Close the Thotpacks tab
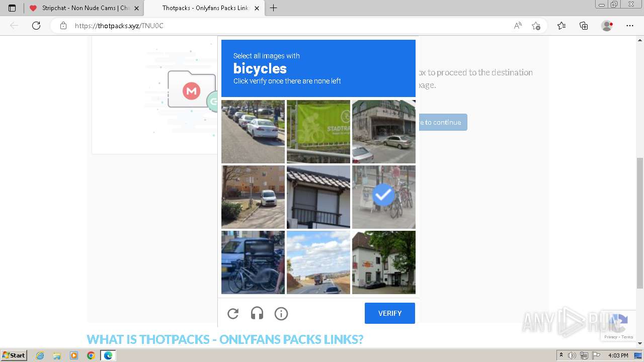 [x=257, y=8]
